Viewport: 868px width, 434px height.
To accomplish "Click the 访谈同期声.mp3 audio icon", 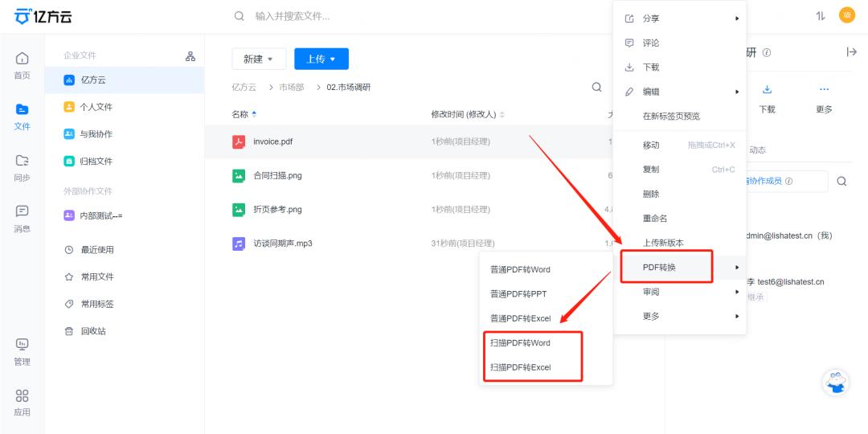I will pyautogui.click(x=239, y=244).
